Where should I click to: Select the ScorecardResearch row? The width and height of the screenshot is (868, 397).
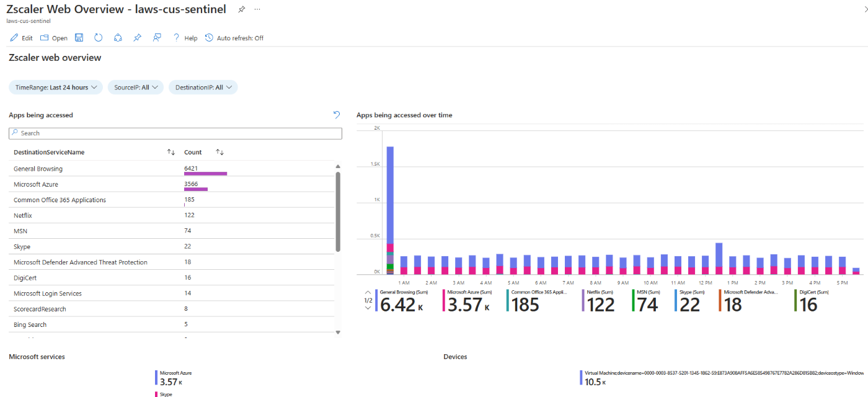click(x=171, y=309)
